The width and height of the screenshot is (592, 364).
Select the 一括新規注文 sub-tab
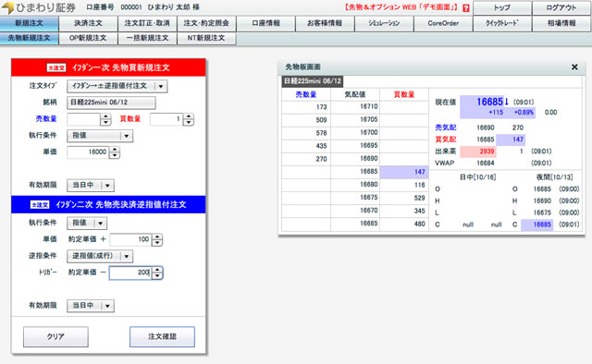click(147, 38)
